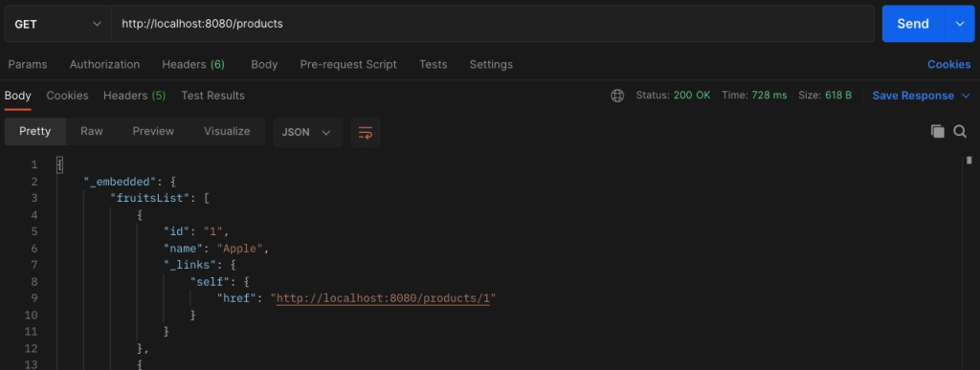
Task: Change the JSON format dropdown
Action: click(307, 132)
